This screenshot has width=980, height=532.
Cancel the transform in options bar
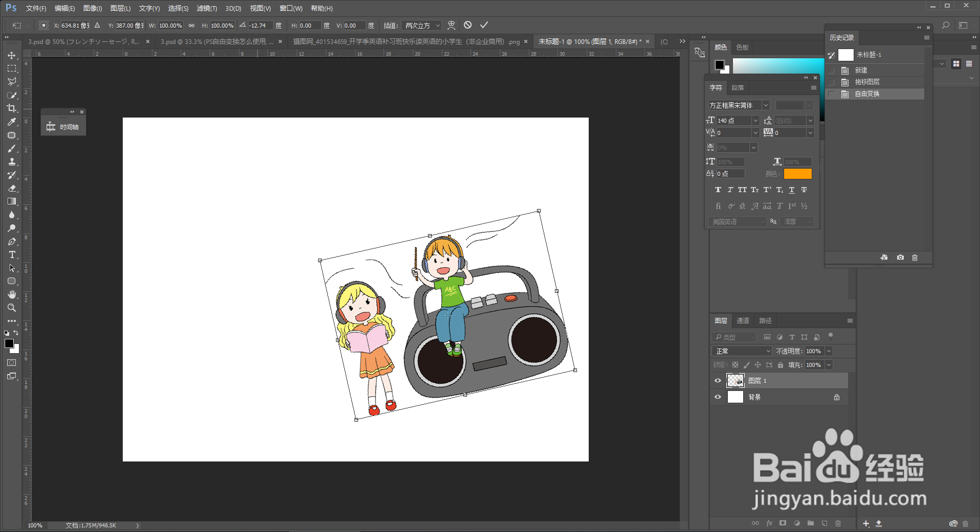click(x=467, y=25)
